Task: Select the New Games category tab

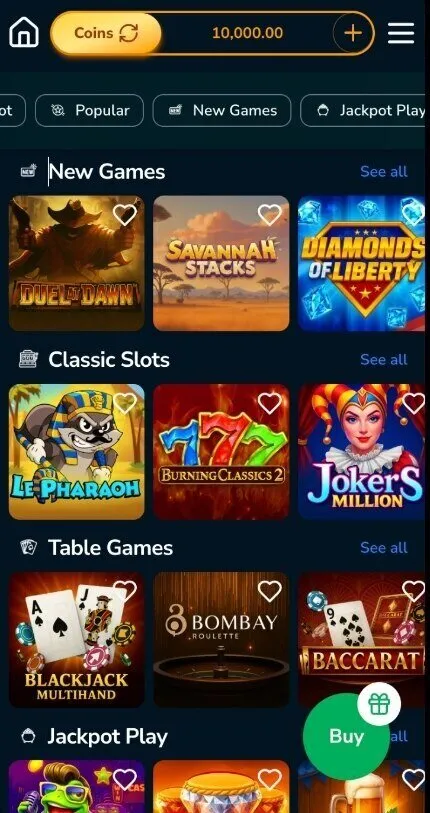Action: 222,110
